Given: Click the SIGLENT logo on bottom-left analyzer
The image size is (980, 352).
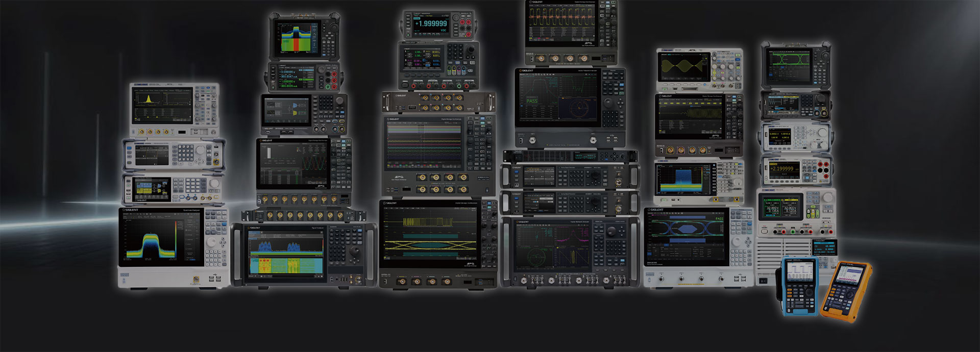Looking at the screenshot, I should click(x=131, y=210).
